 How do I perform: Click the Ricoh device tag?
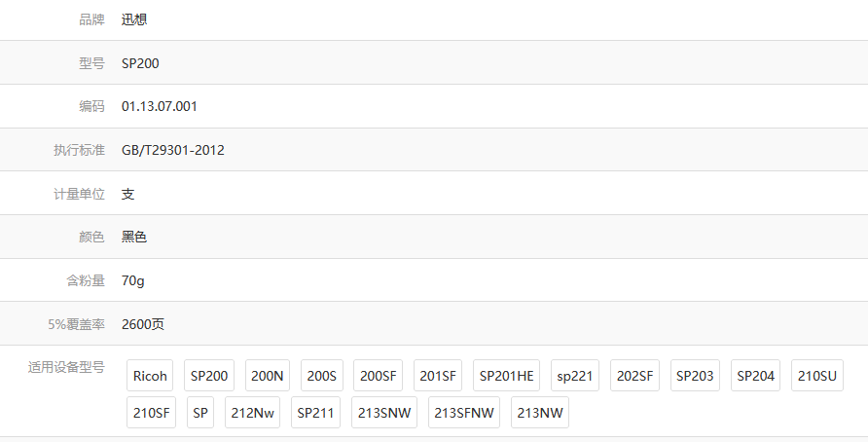150,376
